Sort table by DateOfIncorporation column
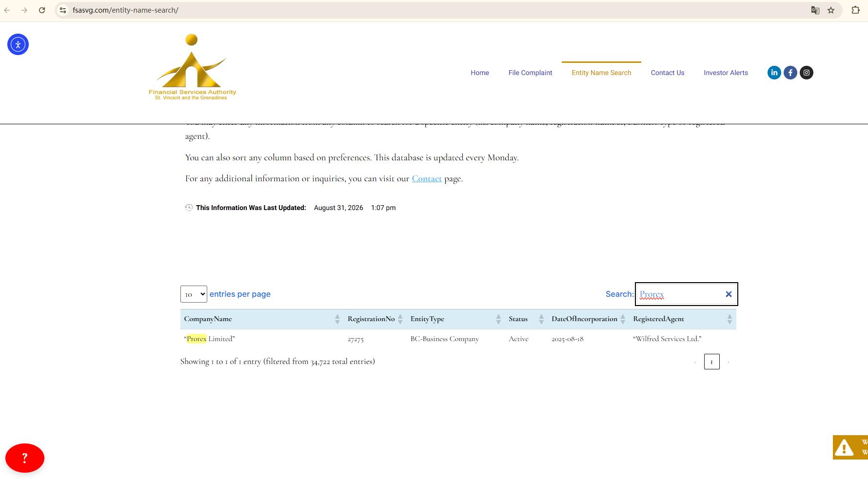 point(589,319)
